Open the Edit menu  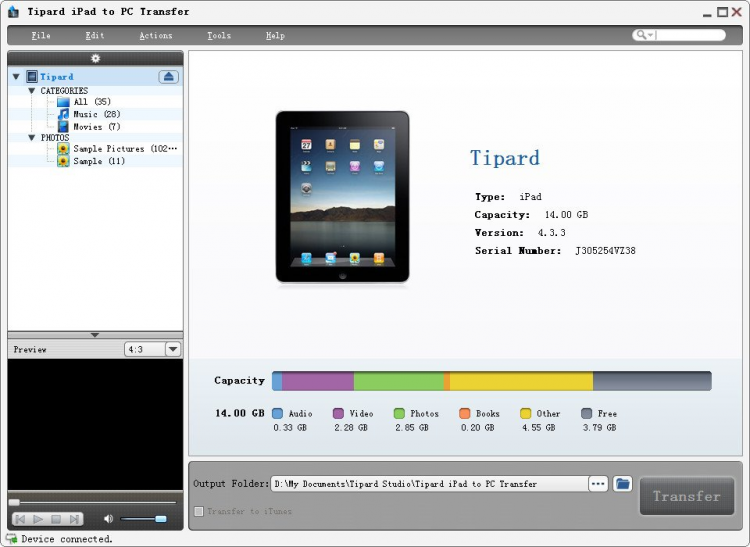coord(95,35)
